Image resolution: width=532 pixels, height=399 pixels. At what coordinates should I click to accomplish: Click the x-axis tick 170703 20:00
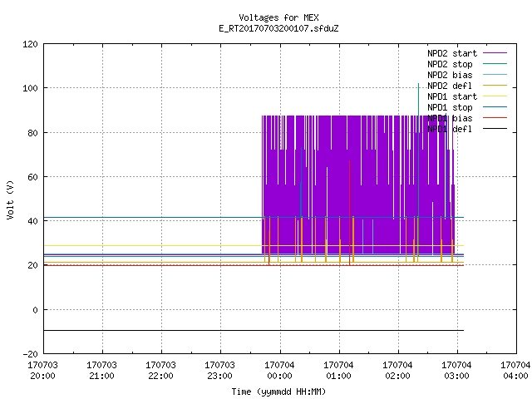pos(42,371)
